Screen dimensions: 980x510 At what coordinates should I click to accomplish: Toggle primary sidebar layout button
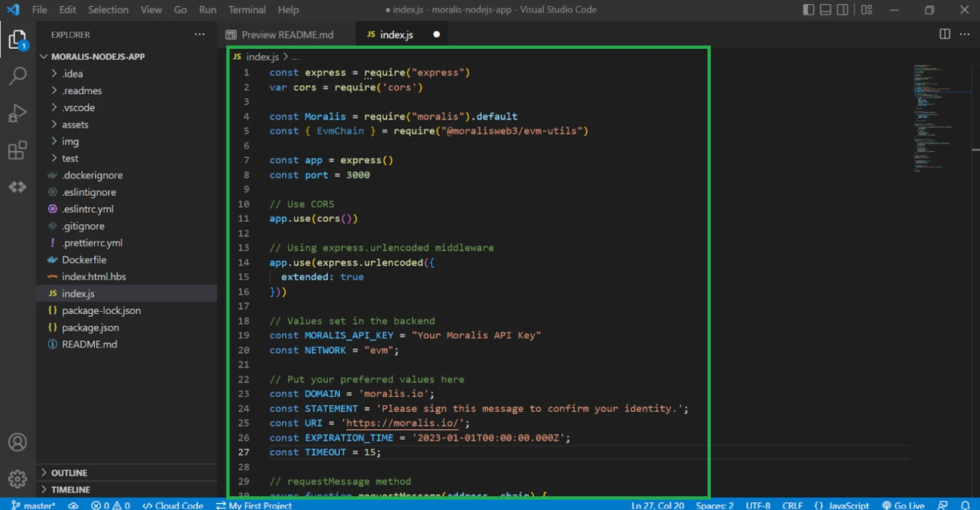click(x=808, y=10)
